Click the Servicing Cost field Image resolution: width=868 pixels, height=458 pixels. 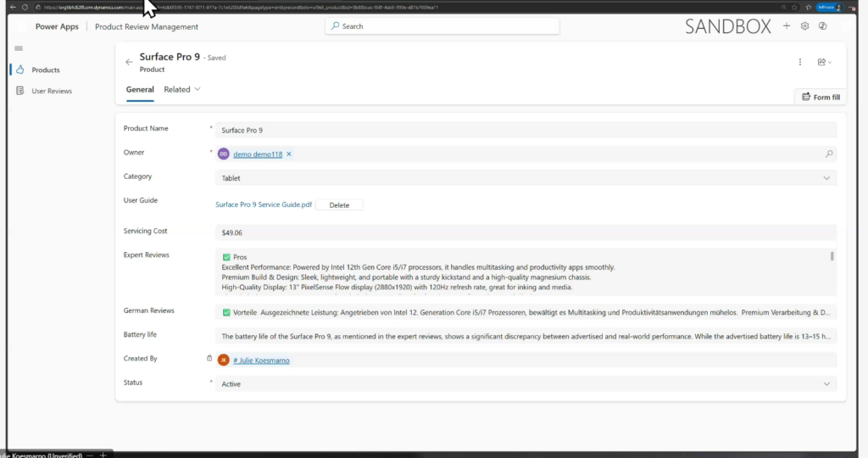coord(526,232)
